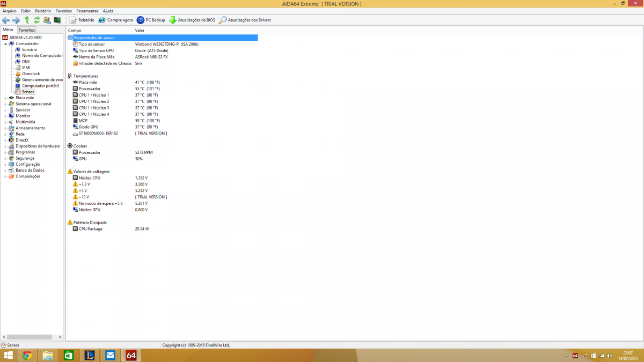Screen dimensions: 644x362
Task: Click the Valor column header
Action: click(195, 31)
